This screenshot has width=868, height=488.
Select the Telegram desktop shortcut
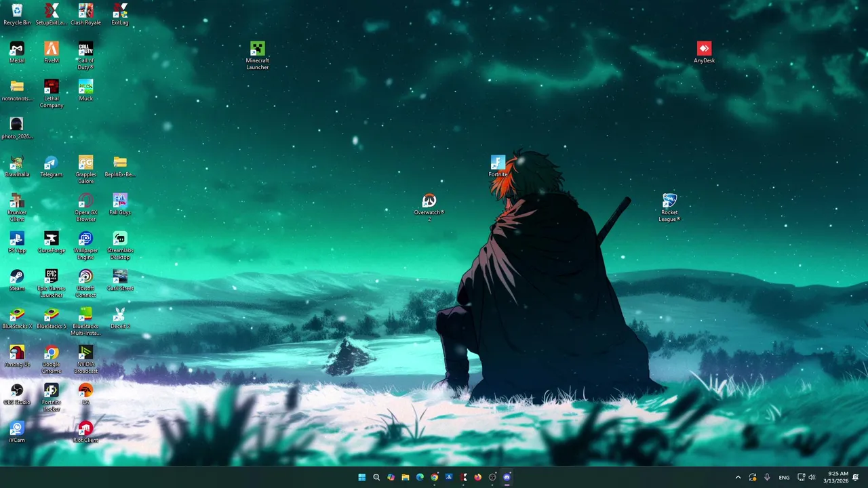52,166
